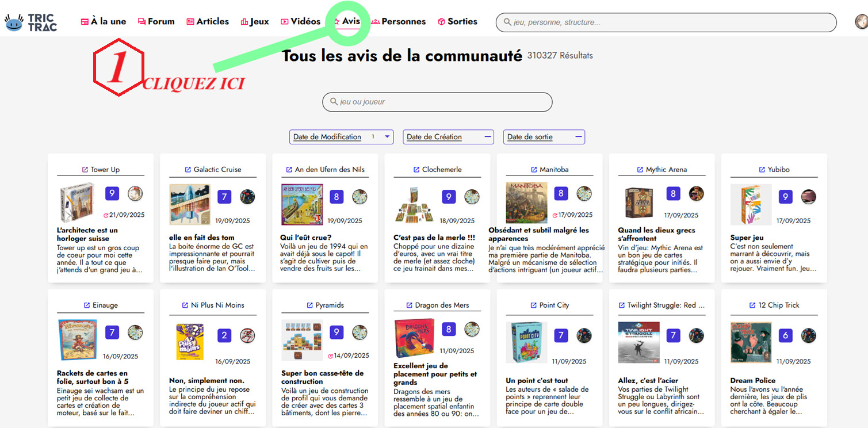Click the Dragon des Mers box cover
Screen dimensions: 868x428
pos(414,338)
